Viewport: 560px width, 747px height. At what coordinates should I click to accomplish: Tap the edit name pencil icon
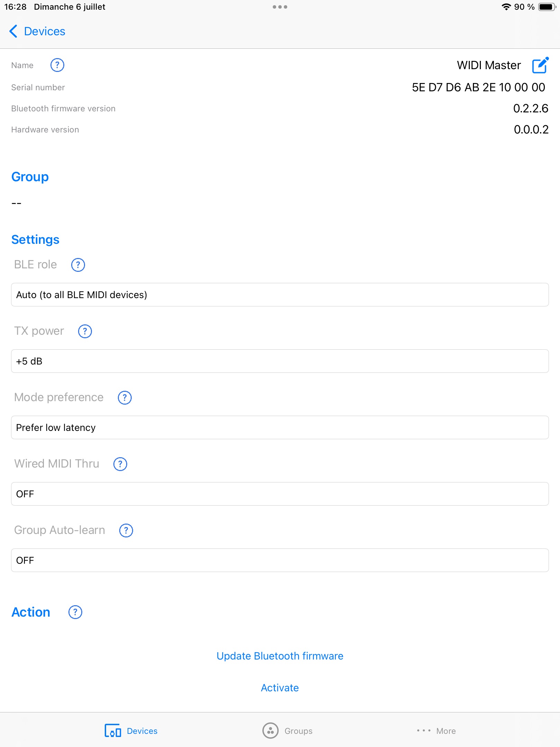[540, 65]
